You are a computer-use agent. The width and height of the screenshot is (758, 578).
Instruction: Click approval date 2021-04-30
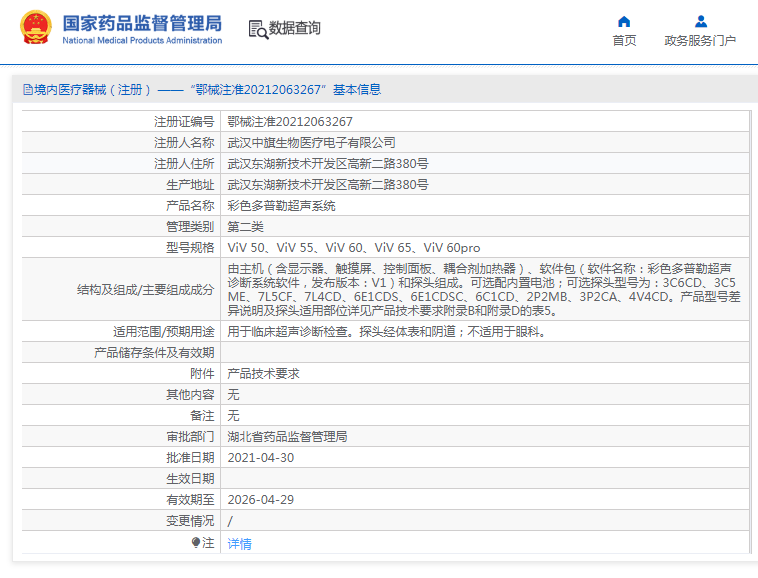[260, 458]
